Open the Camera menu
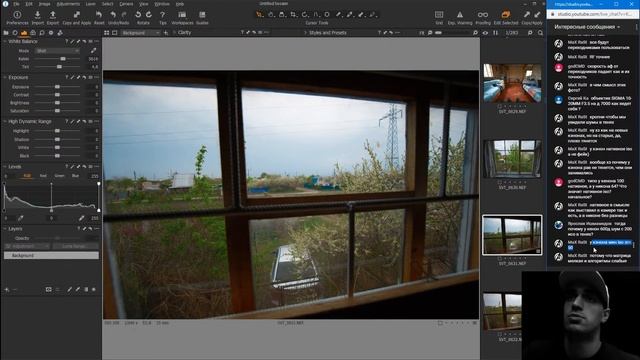 click(x=126, y=4)
